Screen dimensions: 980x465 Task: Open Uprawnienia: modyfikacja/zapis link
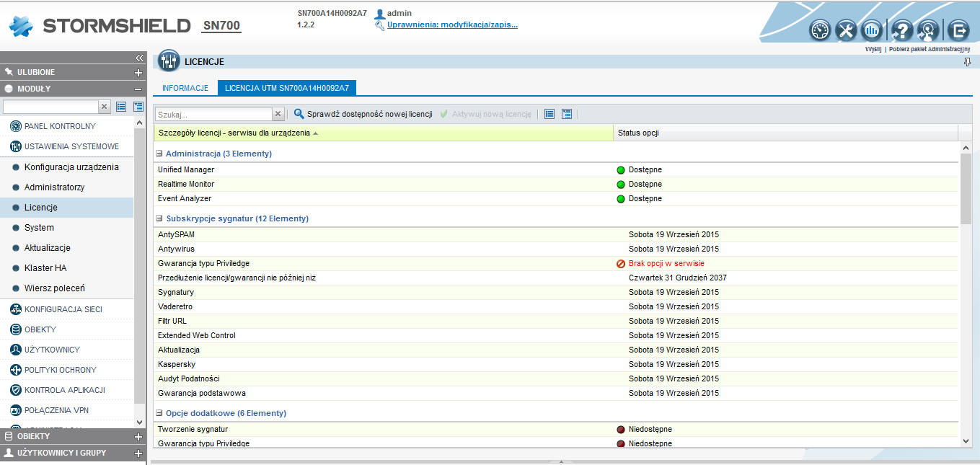coord(452,25)
